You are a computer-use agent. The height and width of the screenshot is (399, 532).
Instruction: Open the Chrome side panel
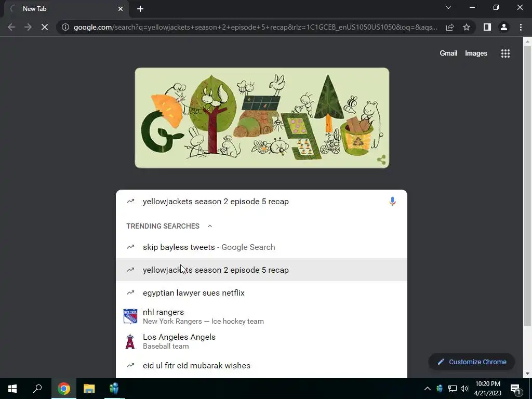(487, 27)
